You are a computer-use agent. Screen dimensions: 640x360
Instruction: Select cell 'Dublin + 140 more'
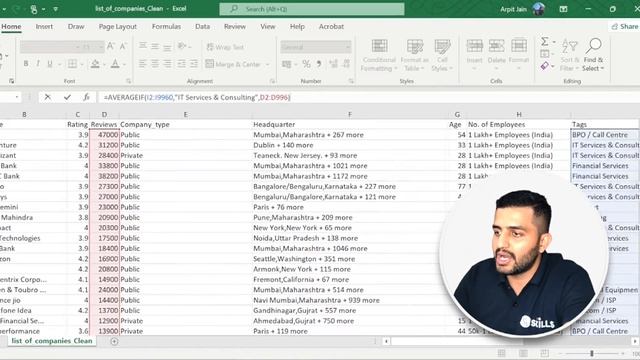click(349, 145)
